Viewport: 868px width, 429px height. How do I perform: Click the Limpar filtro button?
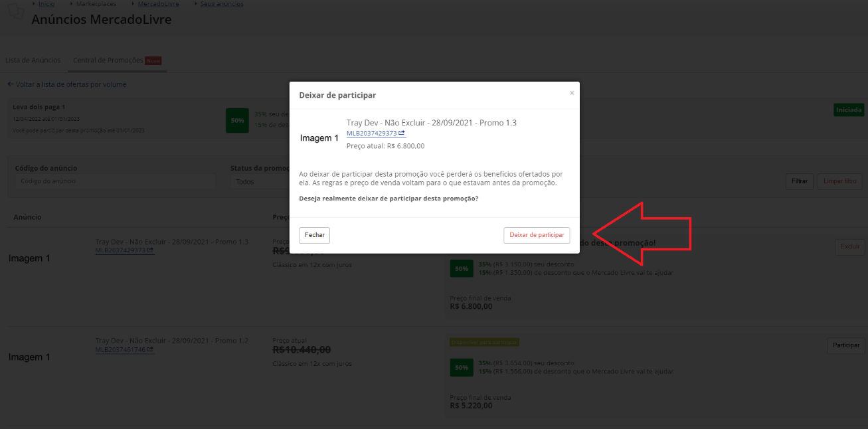coord(840,181)
